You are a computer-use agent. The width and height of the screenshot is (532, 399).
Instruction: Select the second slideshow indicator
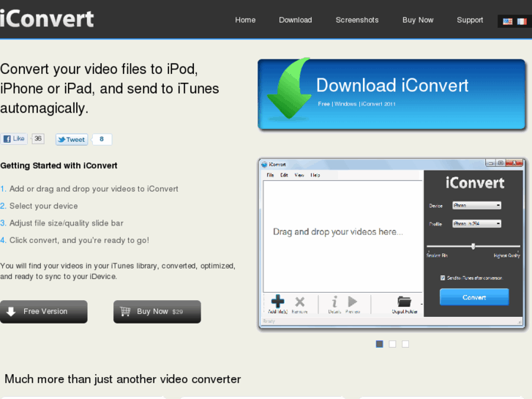pos(392,344)
